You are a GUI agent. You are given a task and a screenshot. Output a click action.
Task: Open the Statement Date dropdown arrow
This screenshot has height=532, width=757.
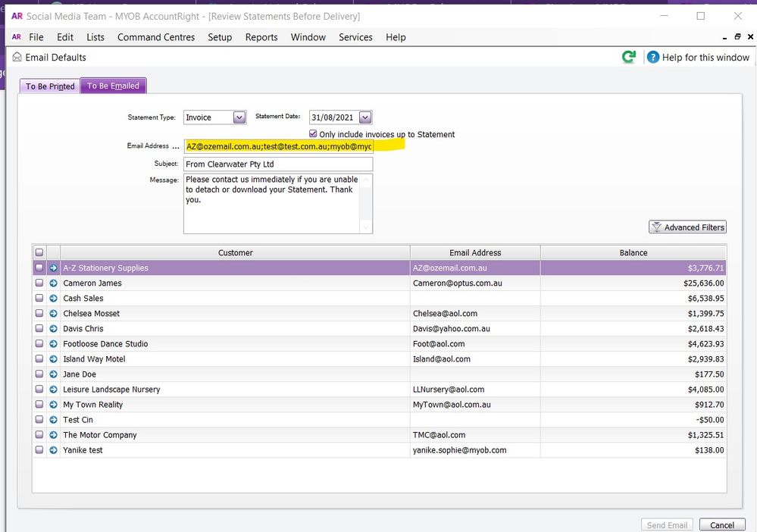click(365, 117)
